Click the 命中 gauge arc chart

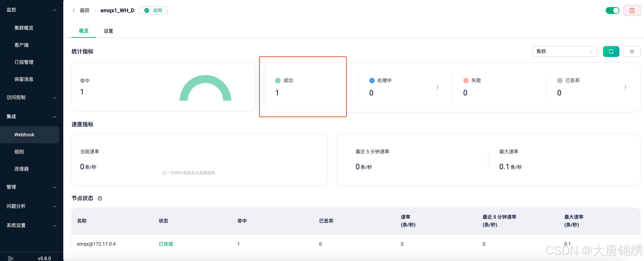click(205, 88)
